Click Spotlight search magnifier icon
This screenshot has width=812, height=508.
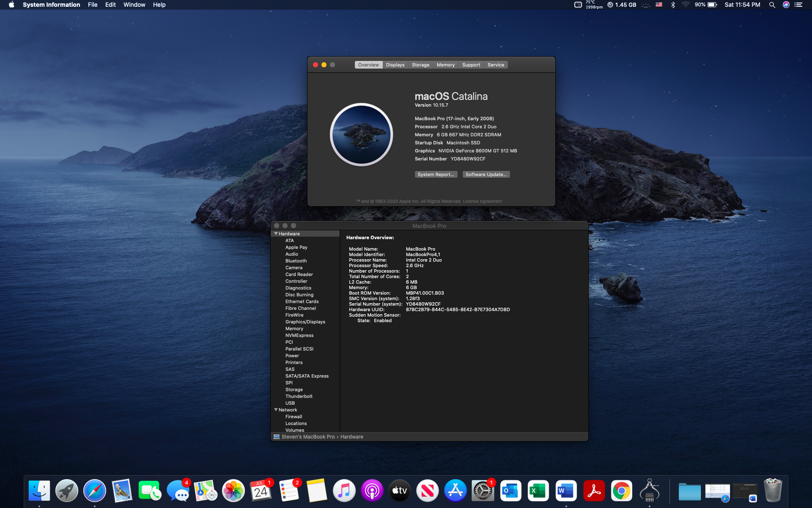(x=772, y=5)
